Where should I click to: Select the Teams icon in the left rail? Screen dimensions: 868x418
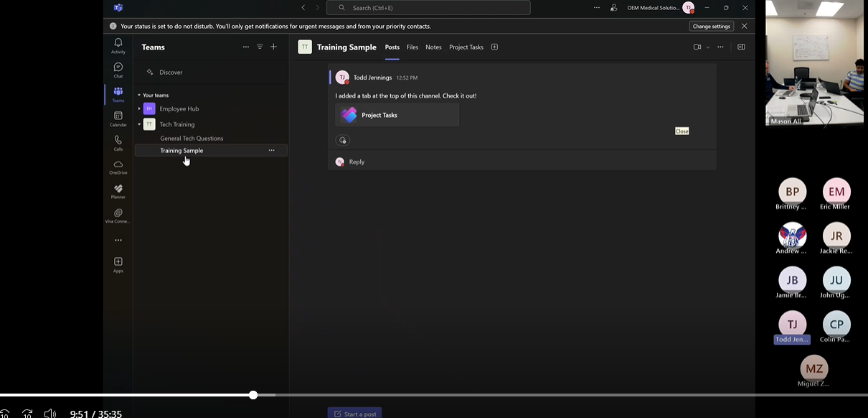point(118,94)
